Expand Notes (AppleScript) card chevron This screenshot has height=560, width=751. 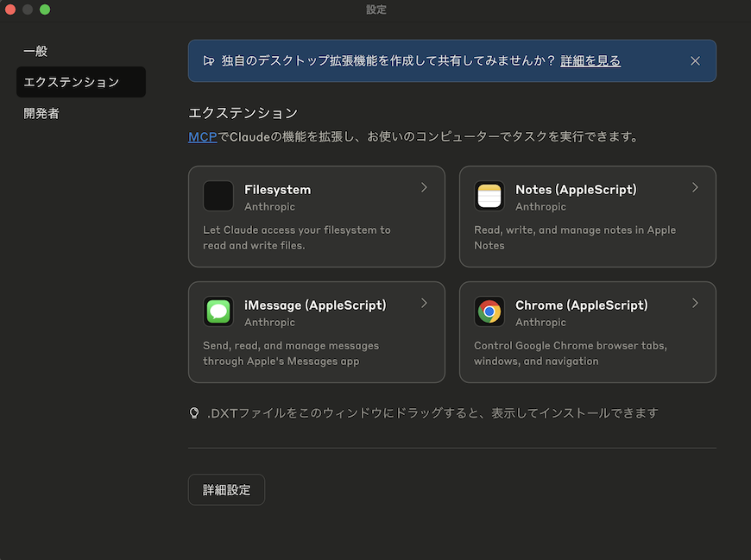(x=695, y=187)
